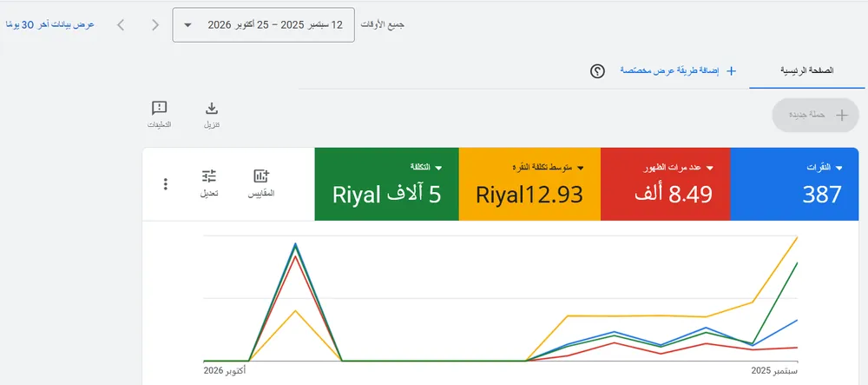Viewport: 868px width, 385px height.
Task: Open the date range dropdown
Action: click(264, 25)
